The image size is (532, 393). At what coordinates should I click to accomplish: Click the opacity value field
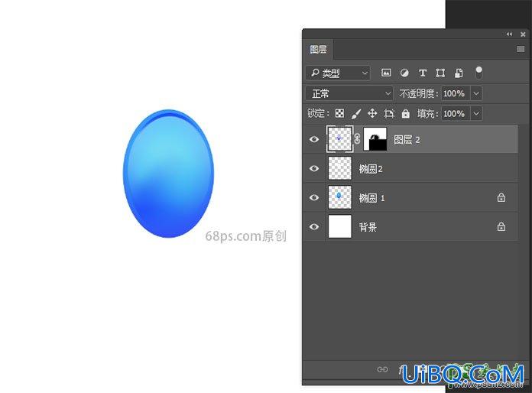[456, 93]
